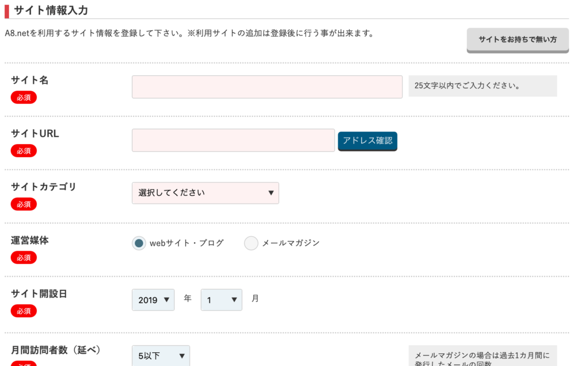Click the 25文字以内 hint box
The width and height of the screenshot is (588, 366).
point(482,86)
